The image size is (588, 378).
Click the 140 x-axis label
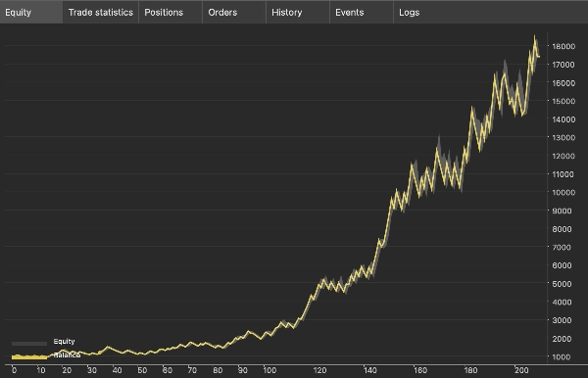point(370,370)
